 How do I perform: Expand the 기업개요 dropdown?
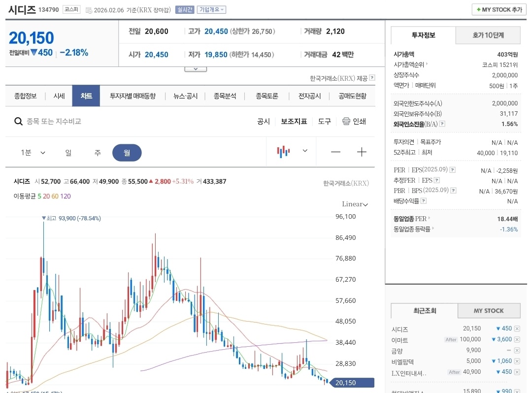click(x=211, y=10)
